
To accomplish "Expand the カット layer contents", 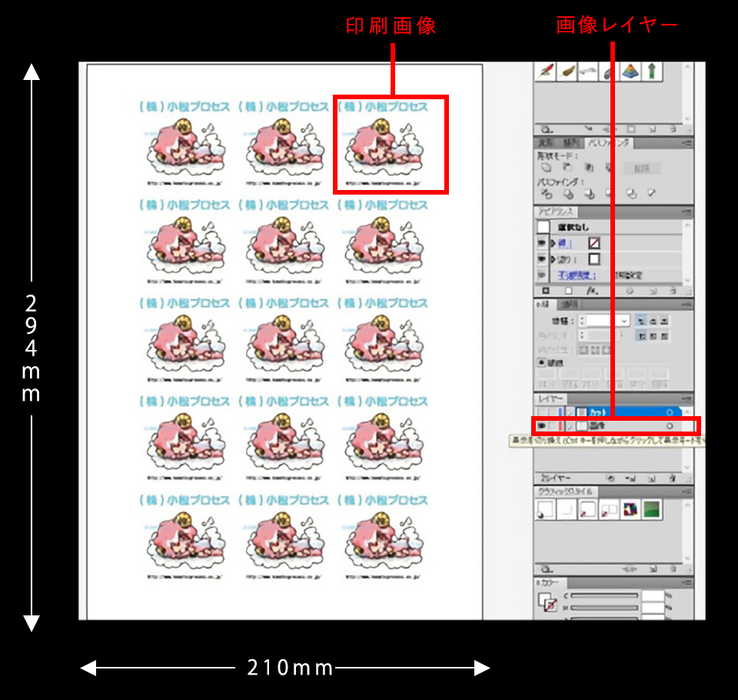I will 570,412.
